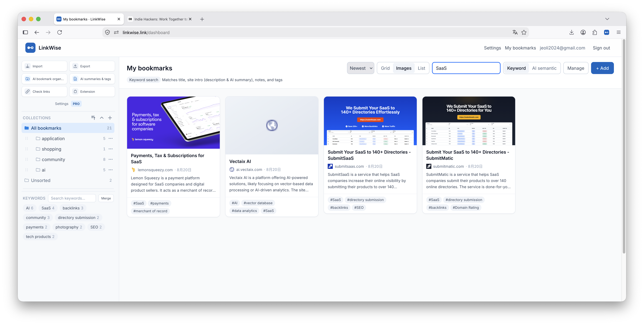The image size is (644, 325).
Task: Open more options for shopping collection
Action: pyautogui.click(x=110, y=149)
